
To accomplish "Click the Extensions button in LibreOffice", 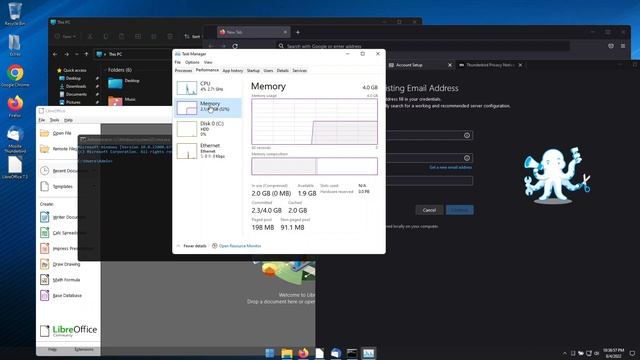I will 84,349.
